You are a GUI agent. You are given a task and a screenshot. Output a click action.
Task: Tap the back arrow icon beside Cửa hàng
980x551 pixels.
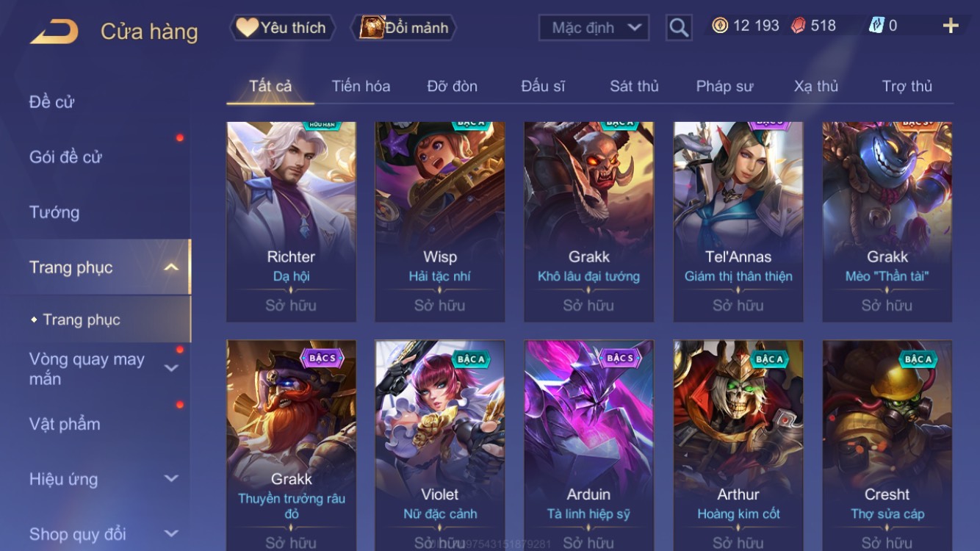[54, 32]
